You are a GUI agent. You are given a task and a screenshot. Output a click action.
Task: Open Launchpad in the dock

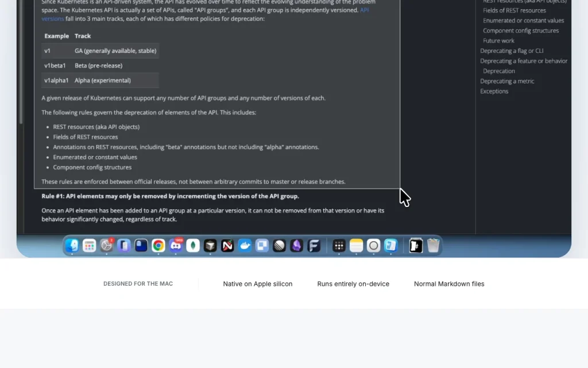(89, 246)
